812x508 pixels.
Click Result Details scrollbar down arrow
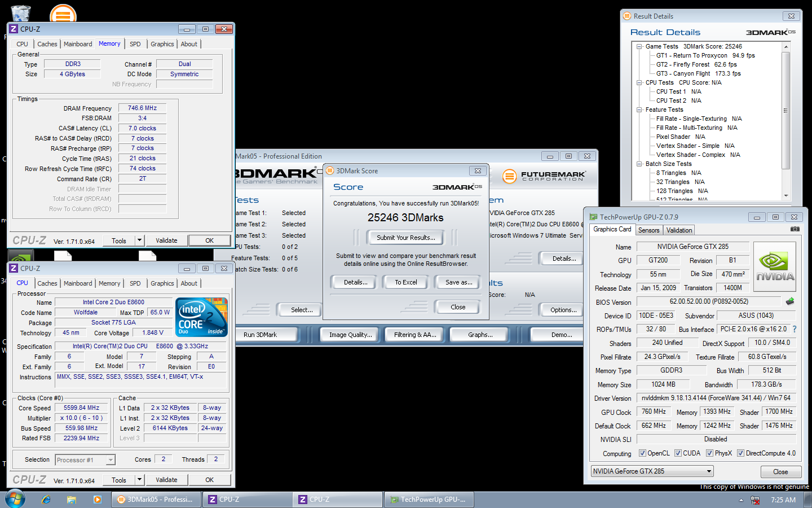786,195
